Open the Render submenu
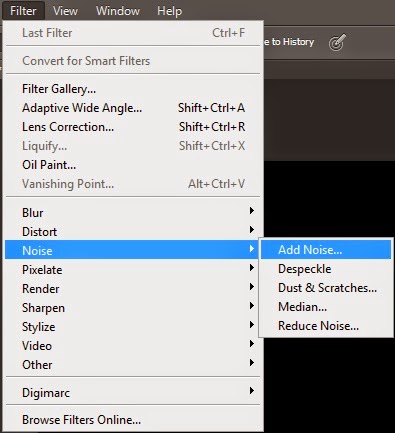Screen dimensions: 395x433 (x=132, y=289)
